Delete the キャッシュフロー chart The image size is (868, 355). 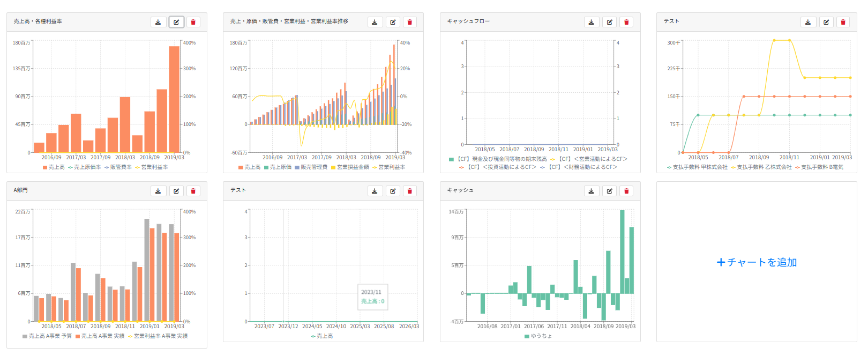click(x=626, y=22)
